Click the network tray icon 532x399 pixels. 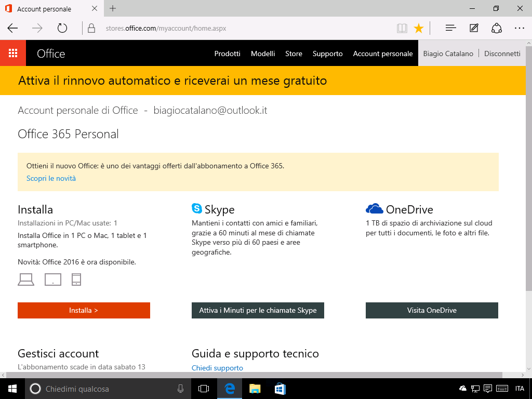click(475, 389)
